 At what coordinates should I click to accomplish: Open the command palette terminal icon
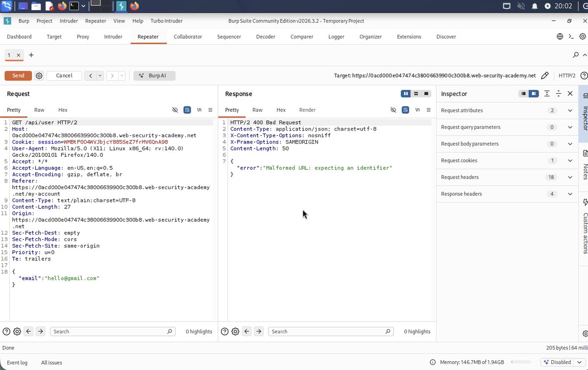pyautogui.click(x=571, y=37)
